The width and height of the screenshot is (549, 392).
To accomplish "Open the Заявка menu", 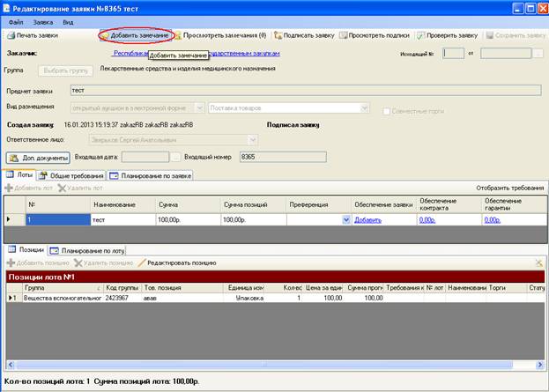I will (42, 22).
